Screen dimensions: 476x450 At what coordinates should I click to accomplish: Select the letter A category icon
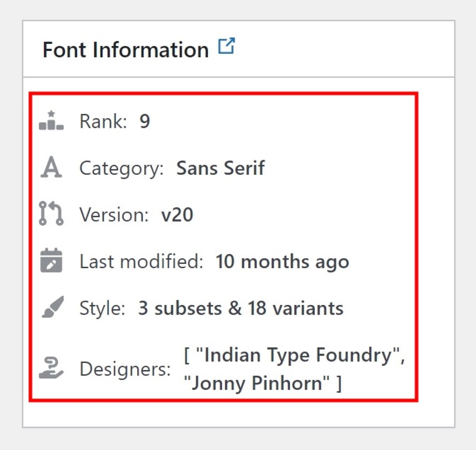[x=51, y=168]
